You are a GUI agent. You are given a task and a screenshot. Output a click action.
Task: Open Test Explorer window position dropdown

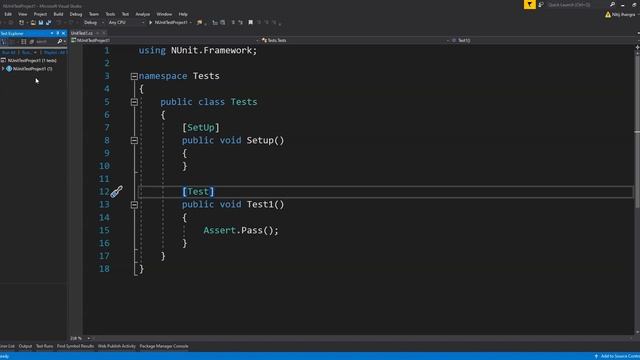[x=52, y=33]
